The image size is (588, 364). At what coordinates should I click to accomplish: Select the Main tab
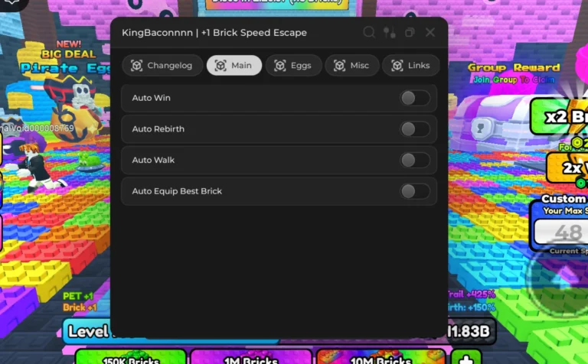click(x=234, y=66)
